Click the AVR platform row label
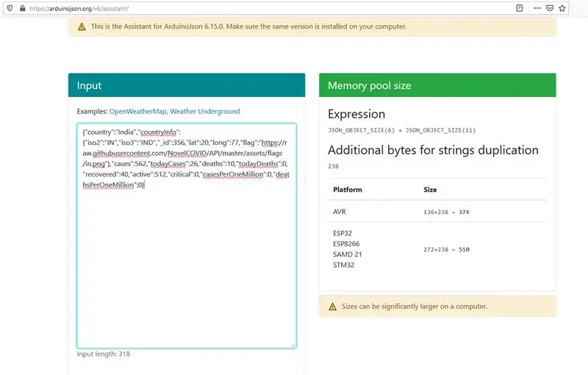588x375 pixels. [340, 212]
